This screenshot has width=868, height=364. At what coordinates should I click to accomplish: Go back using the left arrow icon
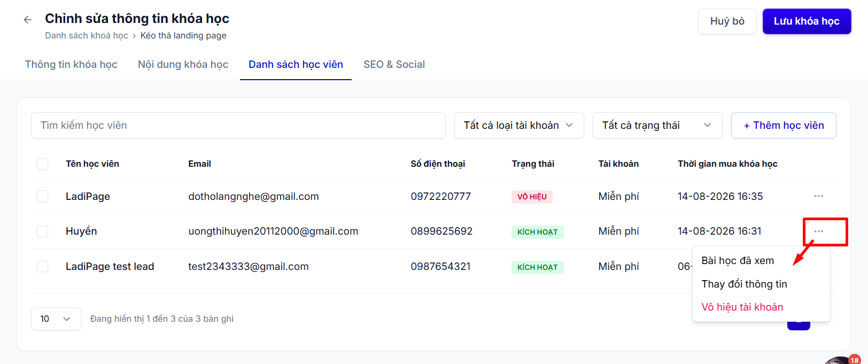tap(27, 20)
